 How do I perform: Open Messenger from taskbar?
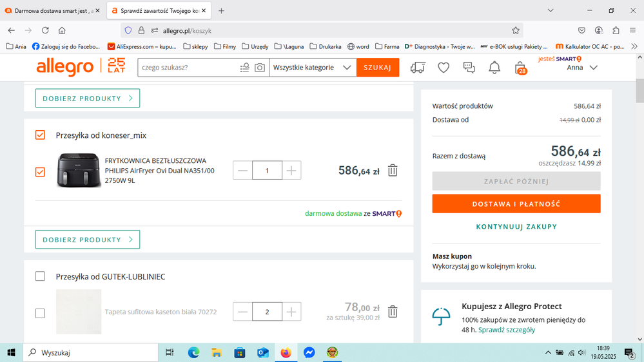309,352
